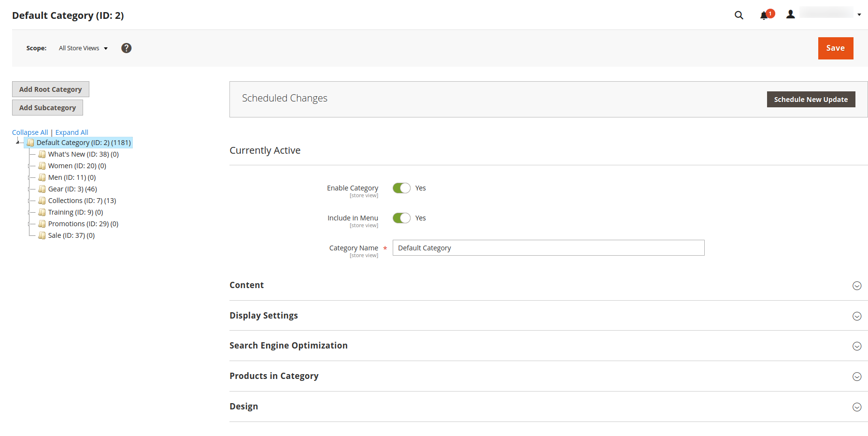Click the user account icon
Viewport: 868px width, 436px height.
pyautogui.click(x=790, y=15)
